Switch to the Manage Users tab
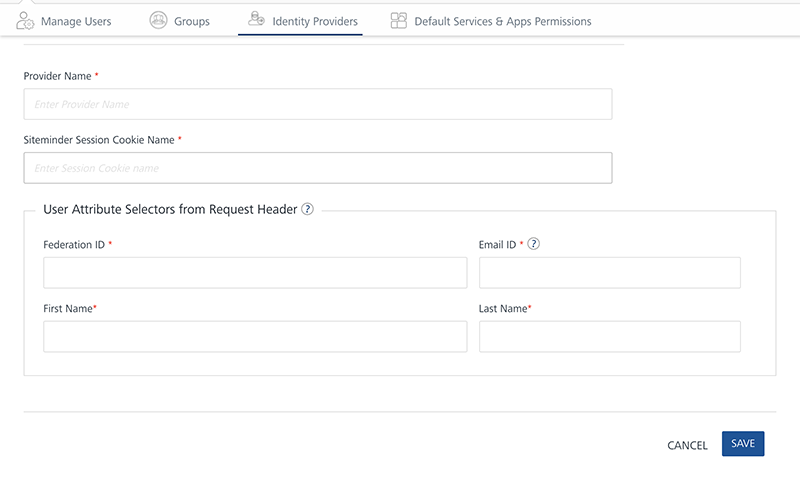Viewport: 800px width, 495px height. (76, 21)
